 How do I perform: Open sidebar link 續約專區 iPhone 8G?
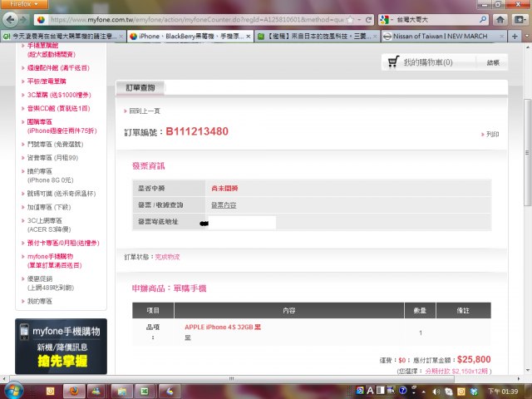click(x=50, y=175)
